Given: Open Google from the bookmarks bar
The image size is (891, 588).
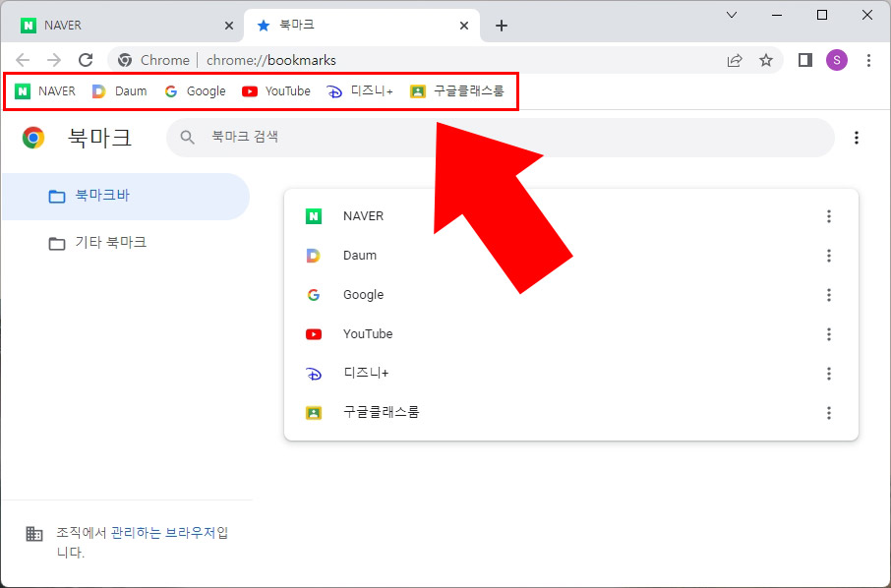Looking at the screenshot, I should pyautogui.click(x=195, y=90).
